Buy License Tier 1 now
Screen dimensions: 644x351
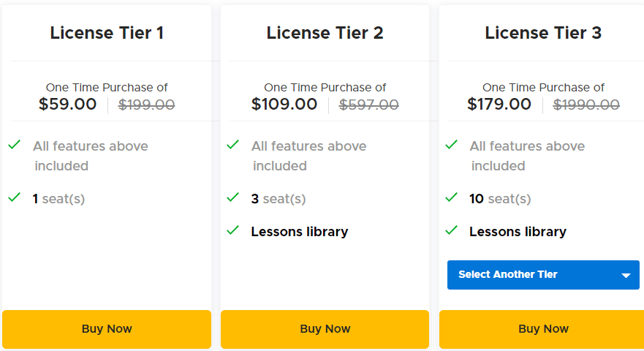(107, 329)
